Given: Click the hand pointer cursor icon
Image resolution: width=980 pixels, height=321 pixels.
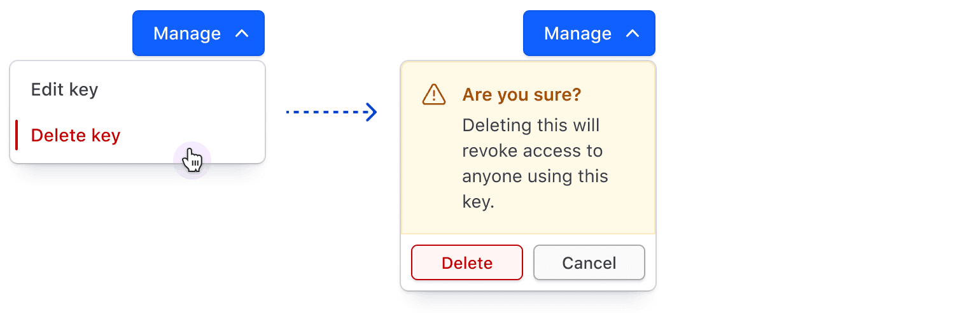Looking at the screenshot, I should (x=192, y=160).
